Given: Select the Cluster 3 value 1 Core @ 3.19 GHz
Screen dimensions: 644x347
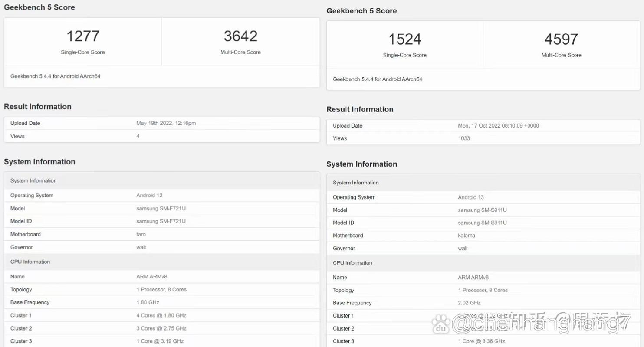Looking at the screenshot, I should (x=160, y=341).
